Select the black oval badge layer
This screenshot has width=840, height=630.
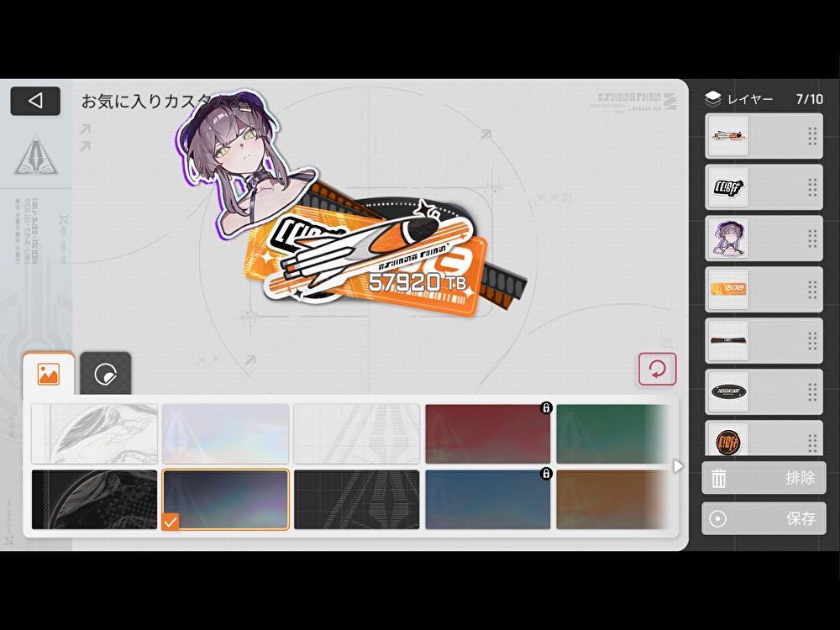click(x=727, y=392)
